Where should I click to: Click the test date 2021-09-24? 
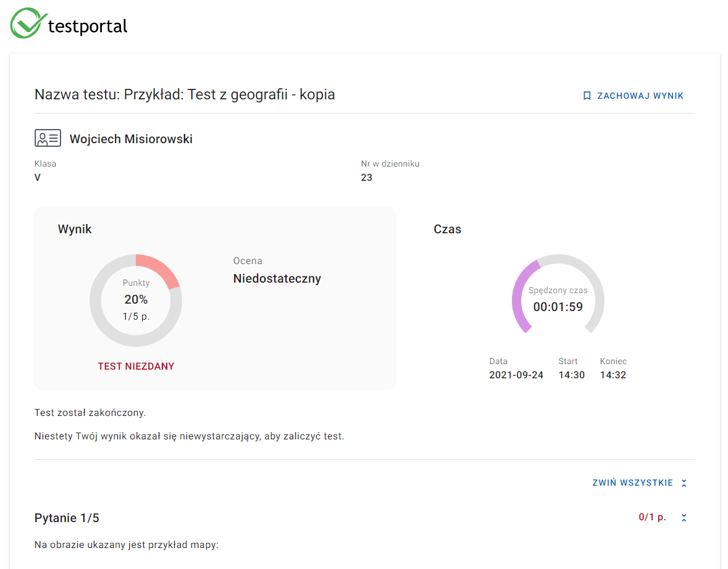tap(516, 375)
